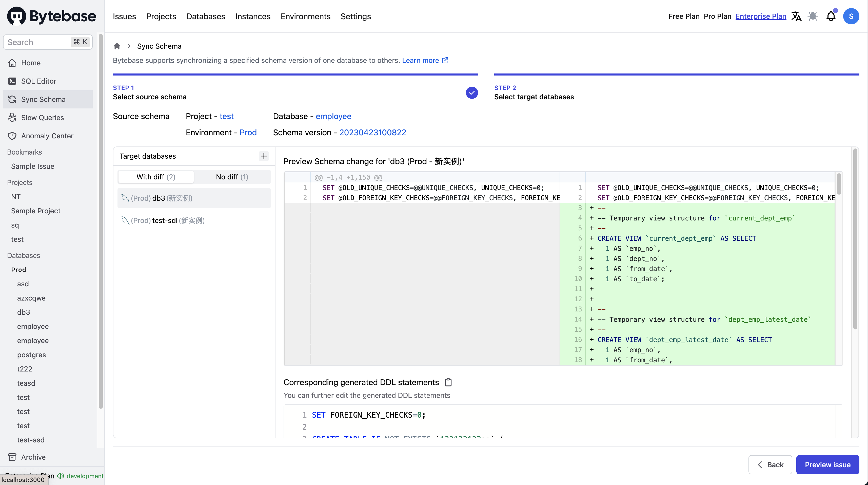Click the Sync Schema sidebar icon

(x=12, y=99)
